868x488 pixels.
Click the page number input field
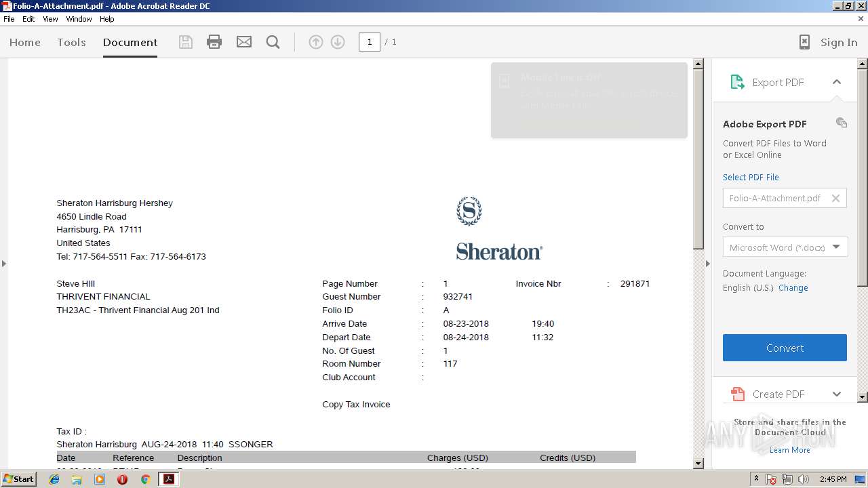pos(369,42)
